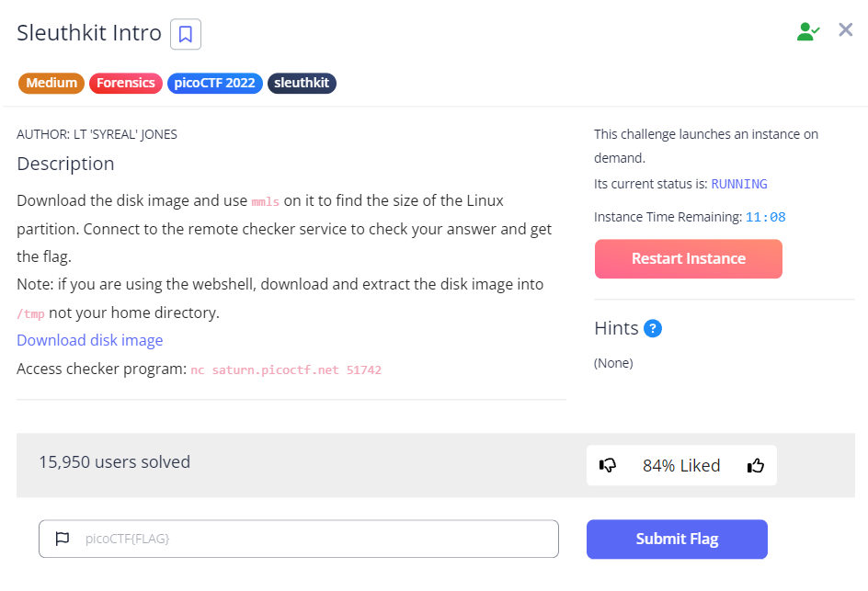Select the Forensics category tag
Image resolution: width=868 pixels, height=591 pixels.
[126, 83]
